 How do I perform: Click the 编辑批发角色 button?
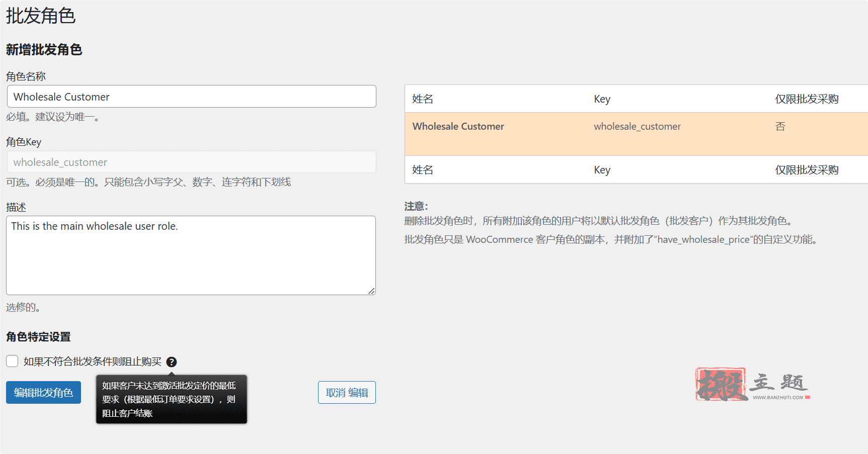tap(43, 392)
